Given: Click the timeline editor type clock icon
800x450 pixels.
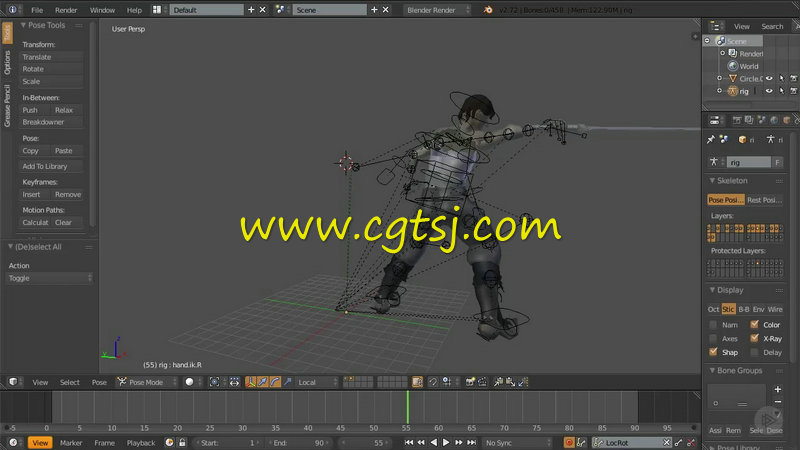Looking at the screenshot, I should 13,442.
